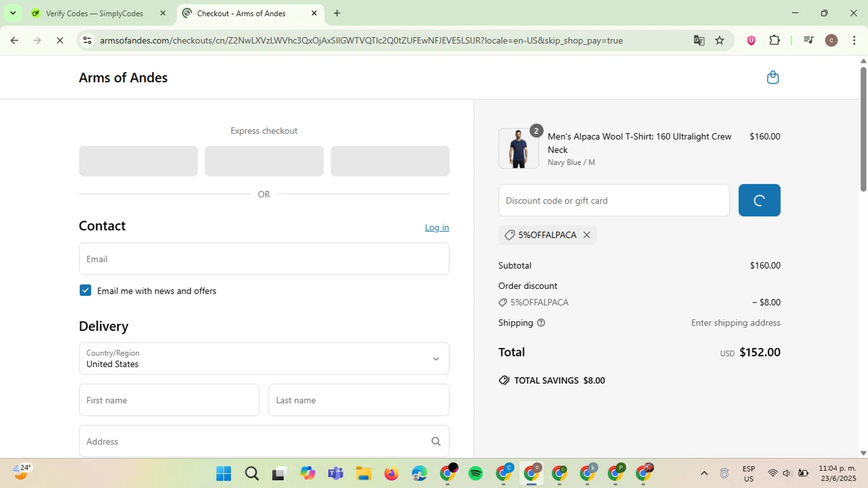Open a new browser tab
Image resolution: width=868 pixels, height=488 pixels.
(337, 13)
